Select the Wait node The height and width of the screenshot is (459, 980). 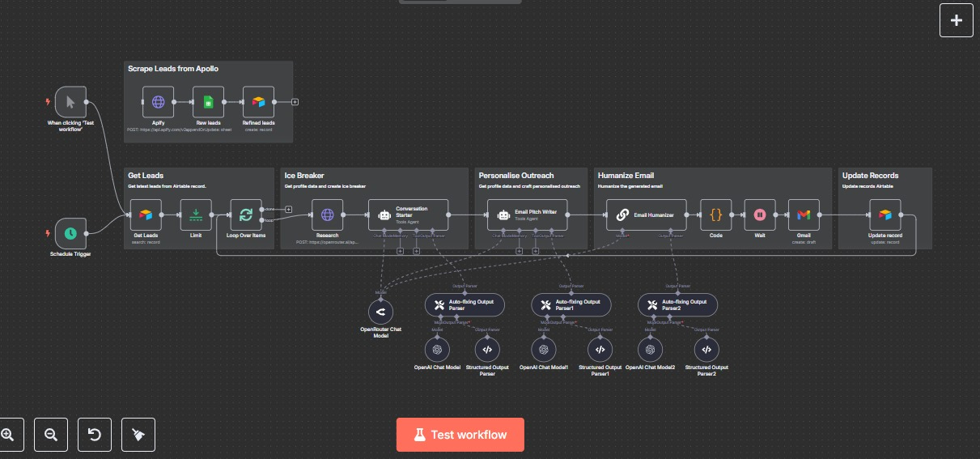pos(760,215)
